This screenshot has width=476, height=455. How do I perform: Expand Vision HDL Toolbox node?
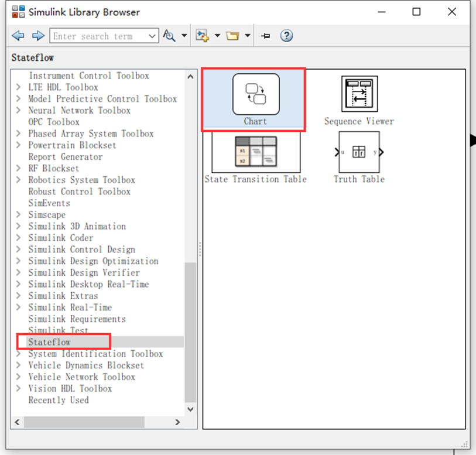pos(19,388)
